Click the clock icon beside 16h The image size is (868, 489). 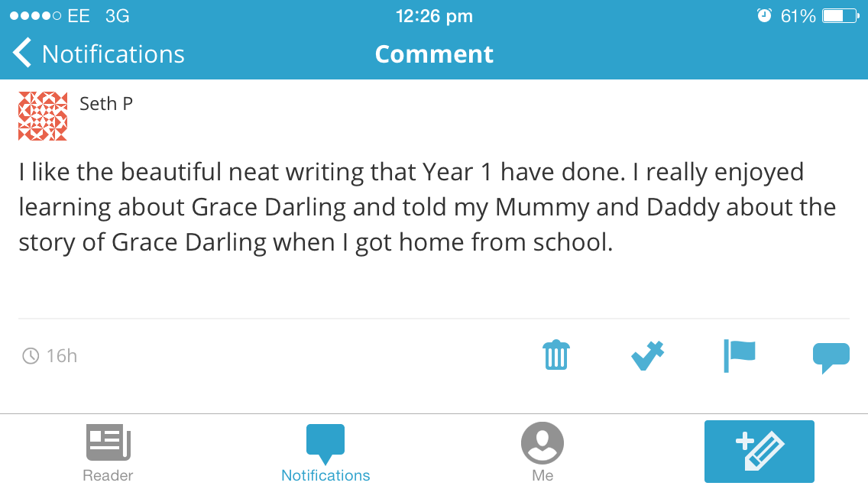coord(31,356)
